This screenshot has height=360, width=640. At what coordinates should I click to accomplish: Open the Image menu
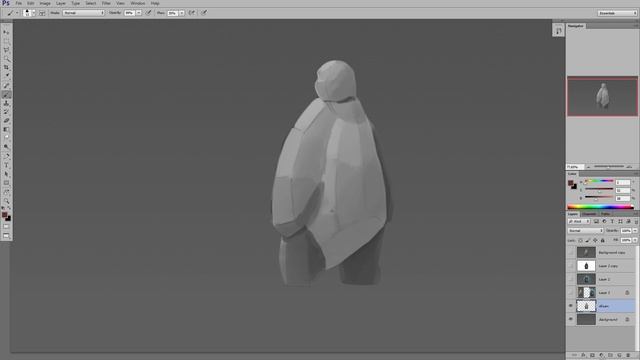coord(45,3)
